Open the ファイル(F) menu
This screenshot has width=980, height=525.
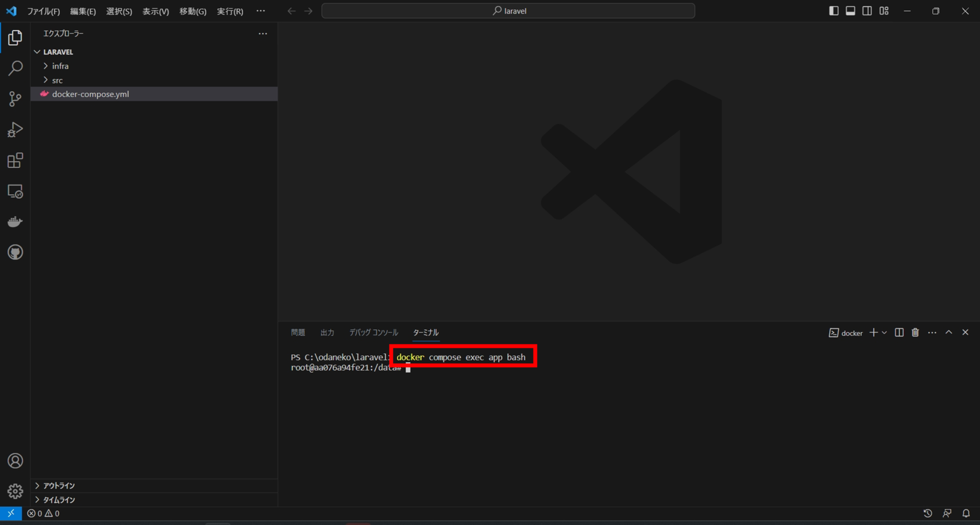tap(44, 11)
